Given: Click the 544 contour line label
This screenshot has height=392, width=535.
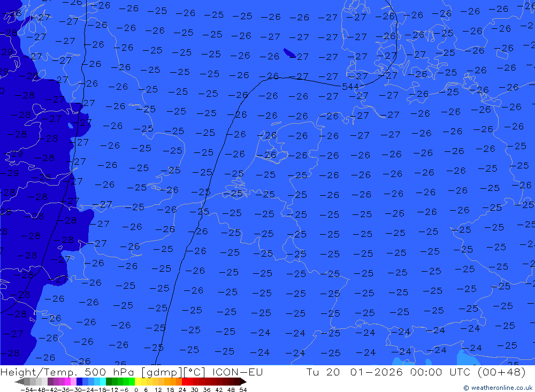Looking at the screenshot, I should pyautogui.click(x=350, y=87).
